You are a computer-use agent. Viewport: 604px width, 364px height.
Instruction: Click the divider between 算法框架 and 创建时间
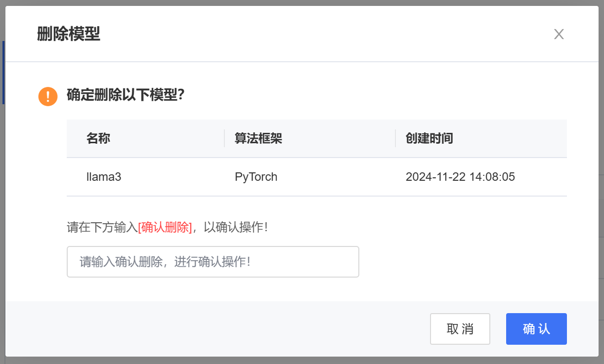coord(395,138)
